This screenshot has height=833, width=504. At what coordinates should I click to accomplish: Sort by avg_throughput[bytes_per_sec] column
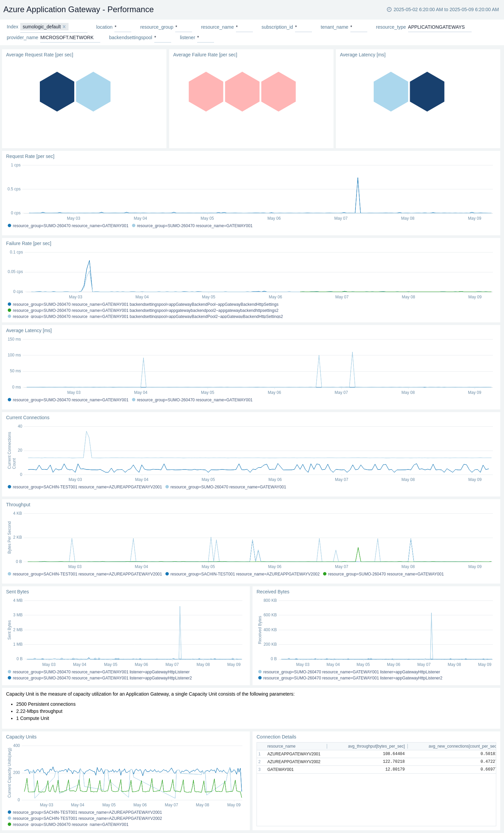point(376,746)
